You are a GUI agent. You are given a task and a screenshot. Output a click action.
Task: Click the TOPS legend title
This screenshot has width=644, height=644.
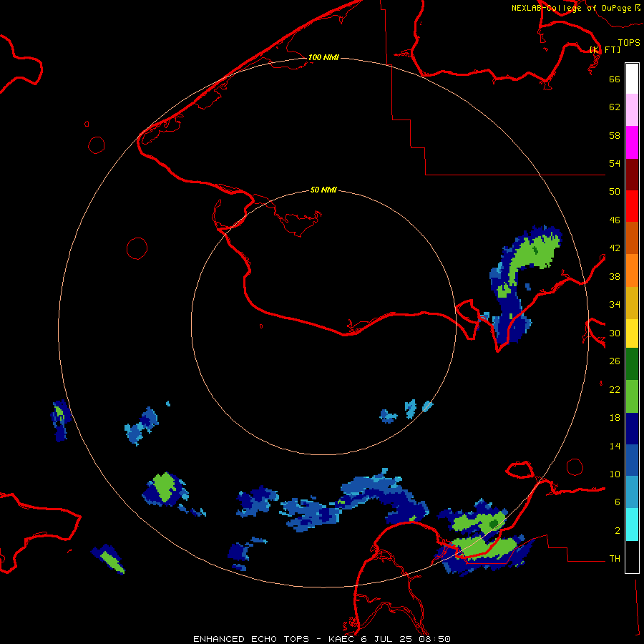tap(629, 42)
